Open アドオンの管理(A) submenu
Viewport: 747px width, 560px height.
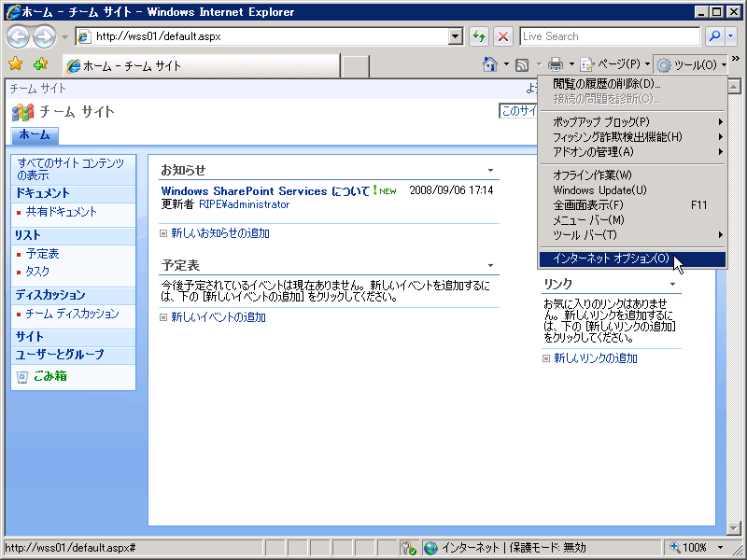pos(633,152)
